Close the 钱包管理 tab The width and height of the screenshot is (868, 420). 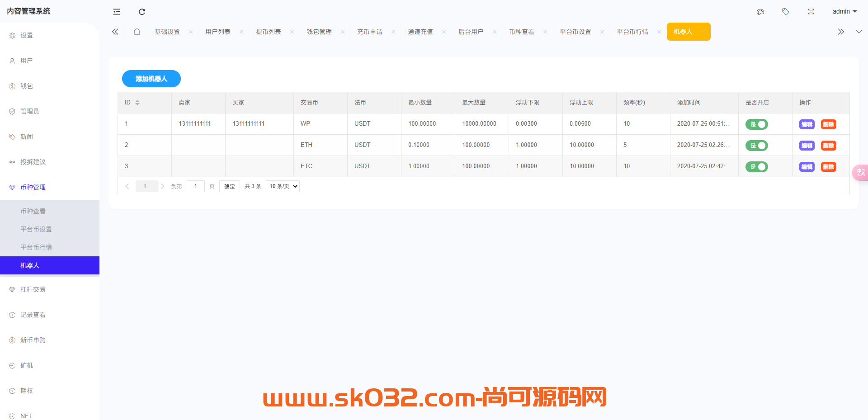click(x=343, y=32)
